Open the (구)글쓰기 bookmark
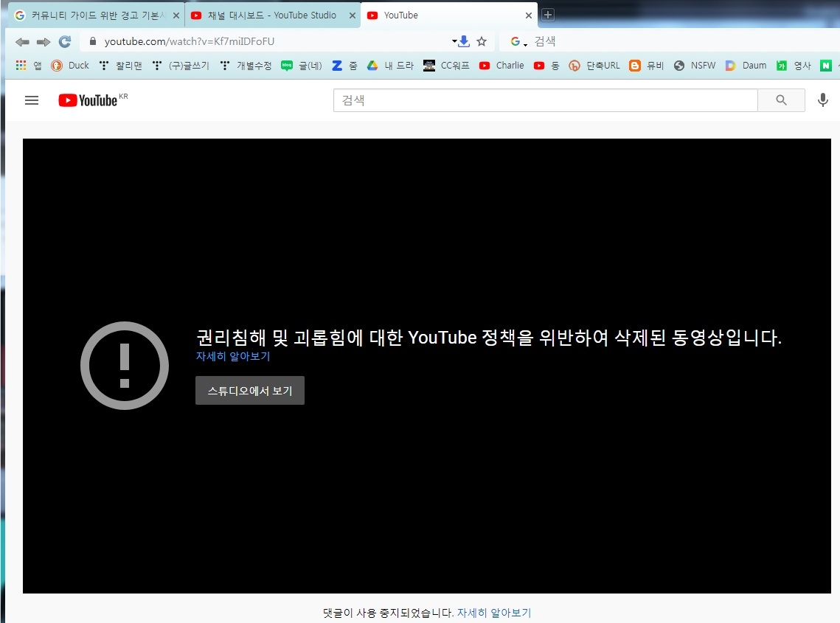 (181, 66)
